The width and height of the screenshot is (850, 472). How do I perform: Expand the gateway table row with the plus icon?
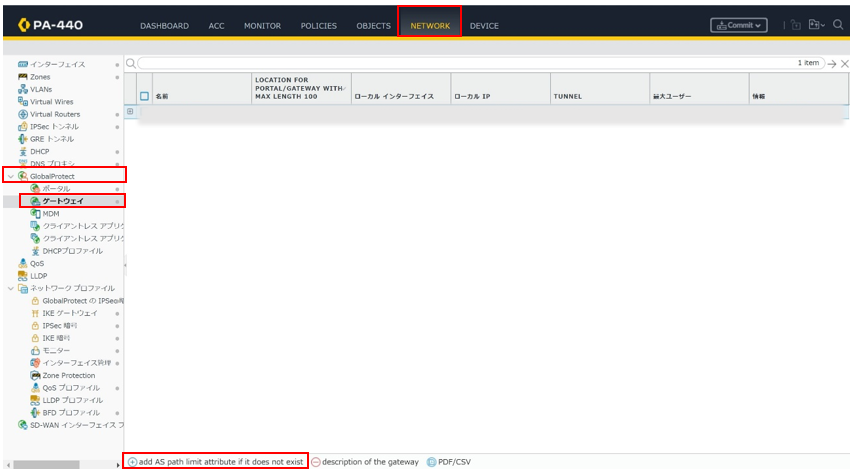pyautogui.click(x=130, y=112)
